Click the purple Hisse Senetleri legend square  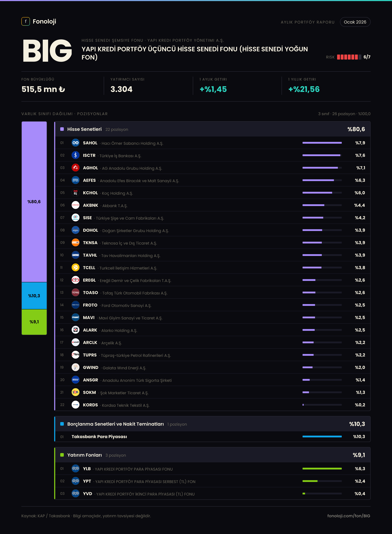point(62,129)
